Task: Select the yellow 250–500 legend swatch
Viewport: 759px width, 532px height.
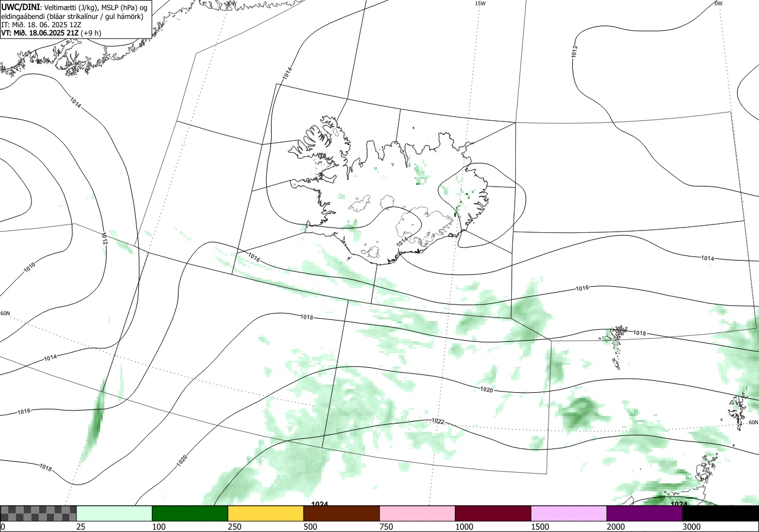Action: pos(266,513)
